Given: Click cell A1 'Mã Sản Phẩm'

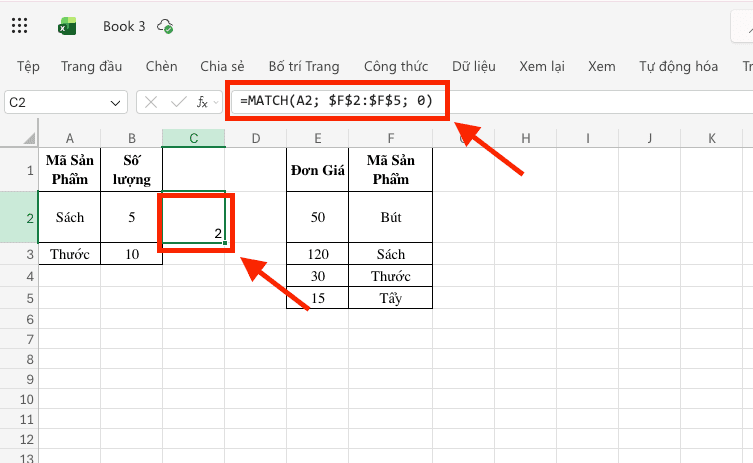Looking at the screenshot, I should point(70,170).
